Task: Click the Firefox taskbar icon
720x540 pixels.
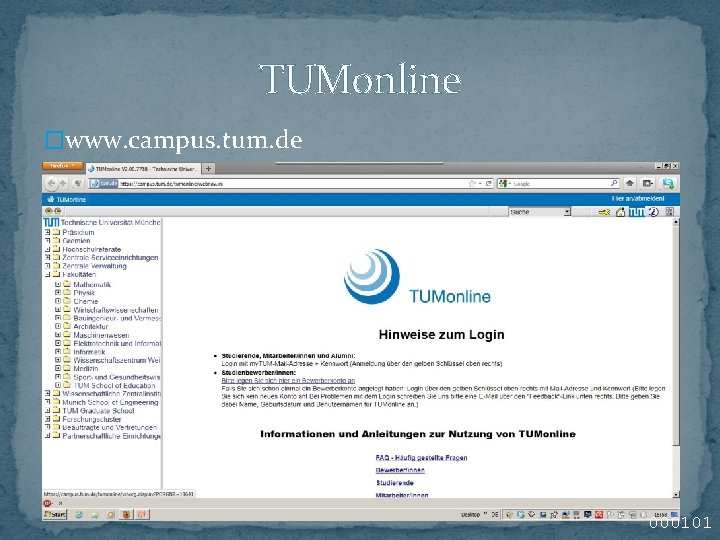Action: [x=126, y=515]
